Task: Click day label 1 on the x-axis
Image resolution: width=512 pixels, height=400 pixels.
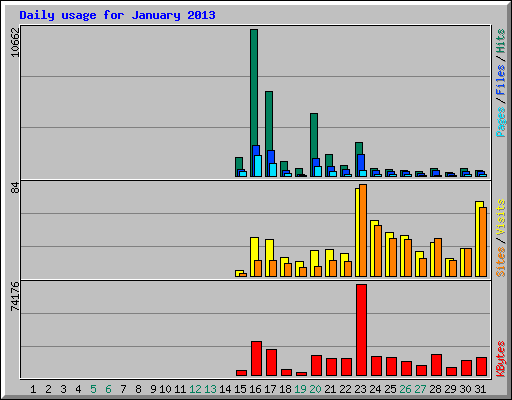Action: [33, 389]
